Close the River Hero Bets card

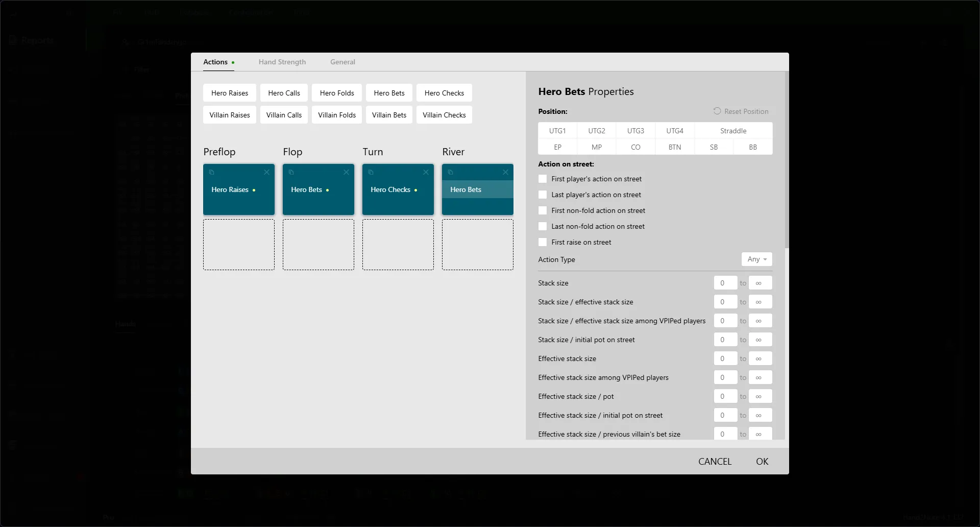(505, 173)
